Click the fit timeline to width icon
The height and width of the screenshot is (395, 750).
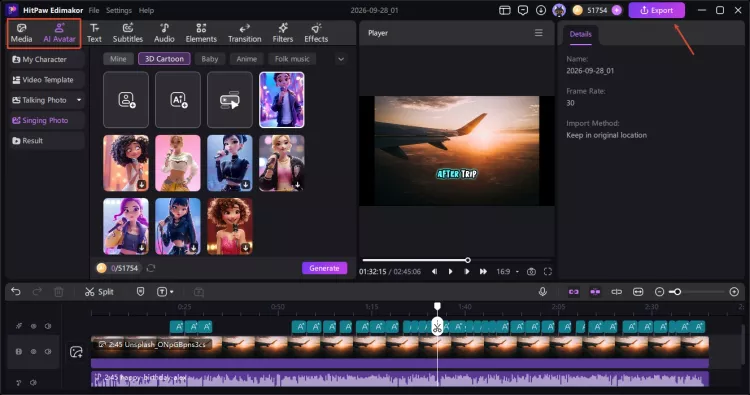pyautogui.click(x=638, y=292)
